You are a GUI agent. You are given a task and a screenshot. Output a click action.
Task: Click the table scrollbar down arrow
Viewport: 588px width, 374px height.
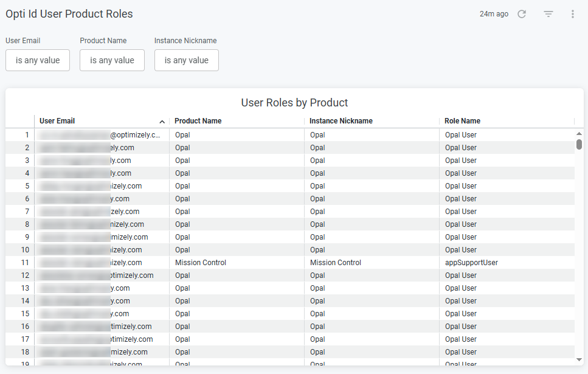pyautogui.click(x=579, y=359)
